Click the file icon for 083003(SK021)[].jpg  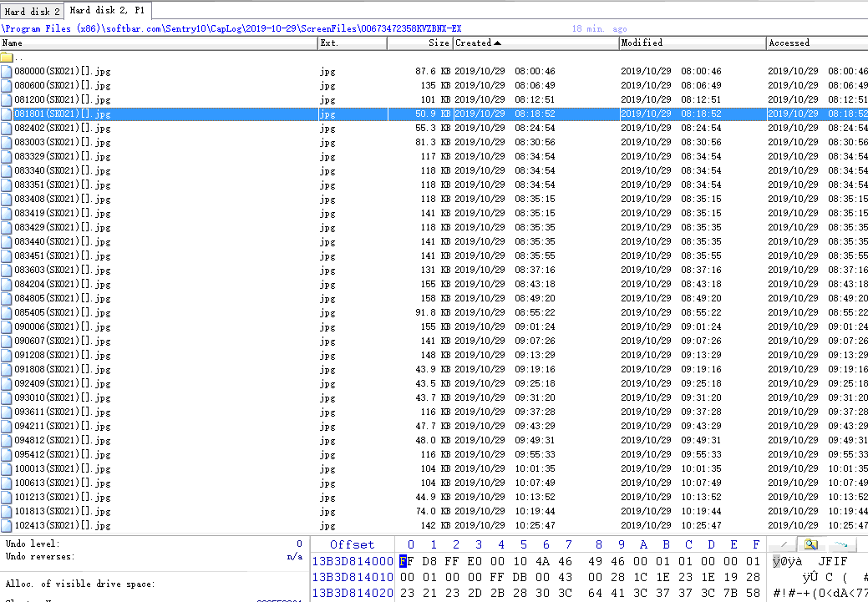click(x=6, y=143)
